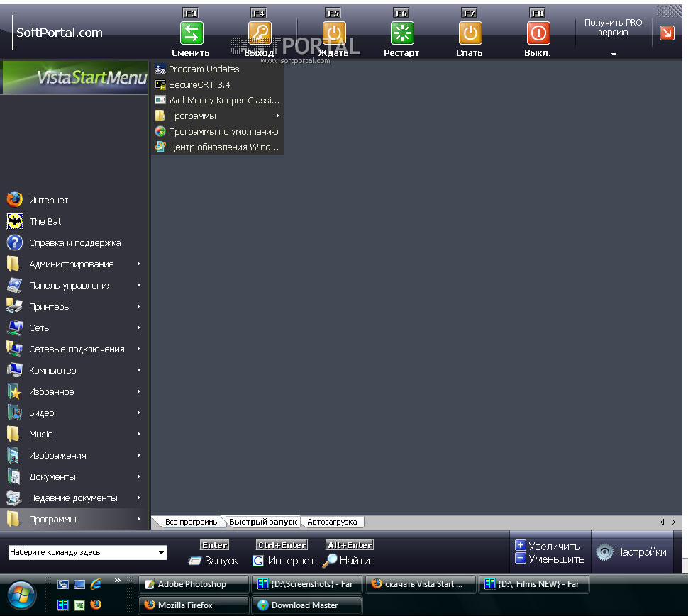688x616 pixels.
Task: Switch to Mozilla Firefox taskbar button
Action: [194, 605]
